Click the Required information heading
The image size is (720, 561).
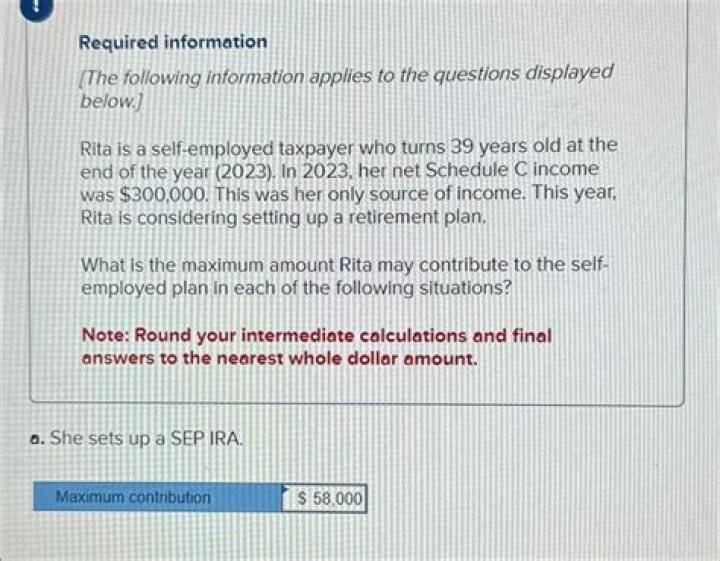point(173,42)
